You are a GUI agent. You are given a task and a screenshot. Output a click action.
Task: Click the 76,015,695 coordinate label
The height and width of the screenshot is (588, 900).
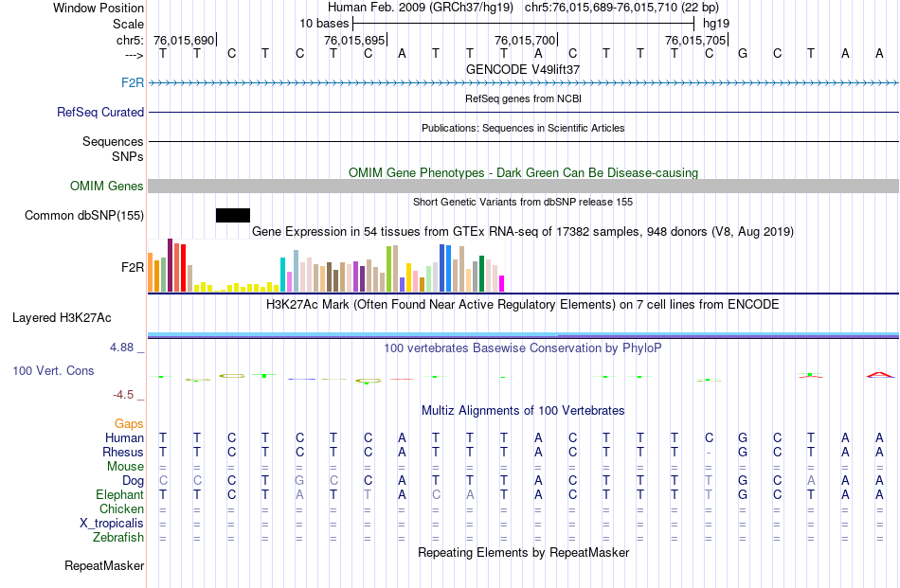click(354, 40)
